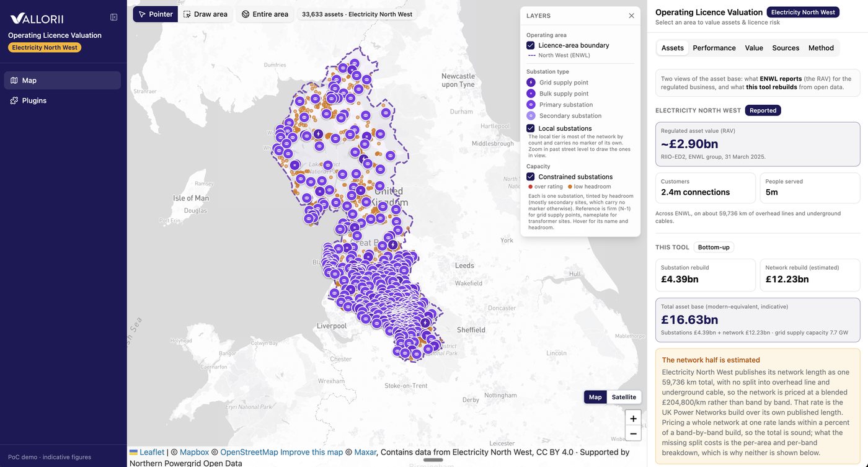Select the Regulated asset value card
Image resolution: width=868 pixels, height=467 pixels.
click(x=758, y=145)
